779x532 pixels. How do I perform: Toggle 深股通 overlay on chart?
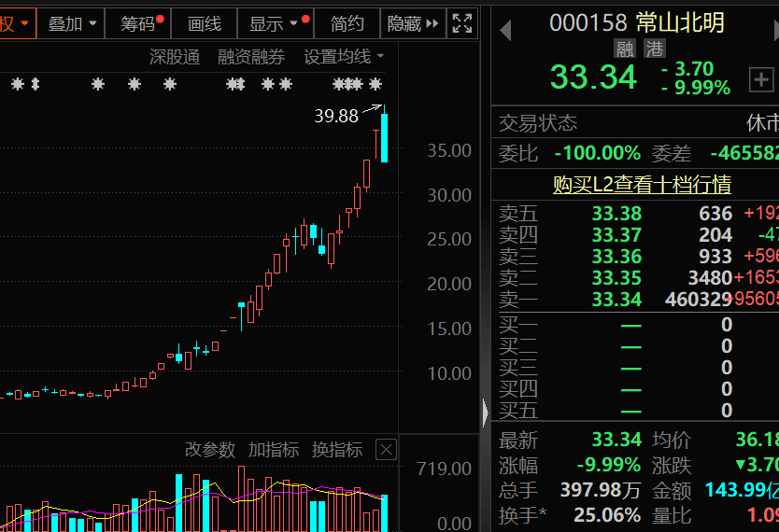174,57
